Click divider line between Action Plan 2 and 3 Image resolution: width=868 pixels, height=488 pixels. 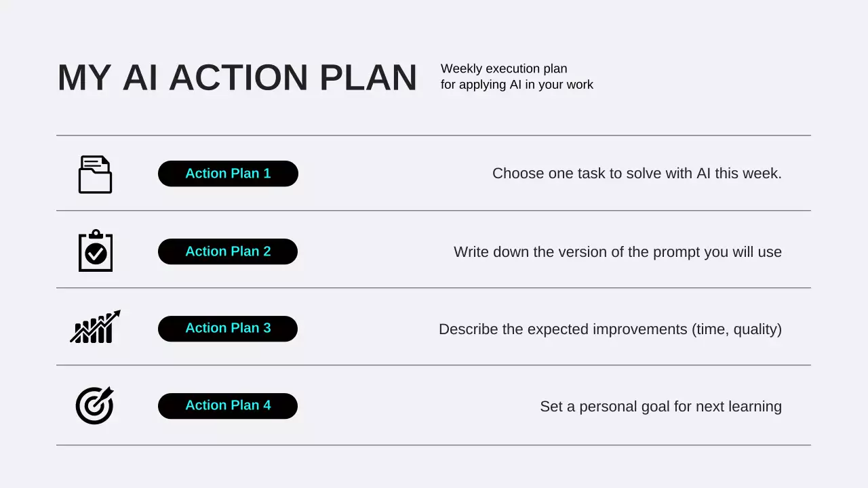[433, 288]
